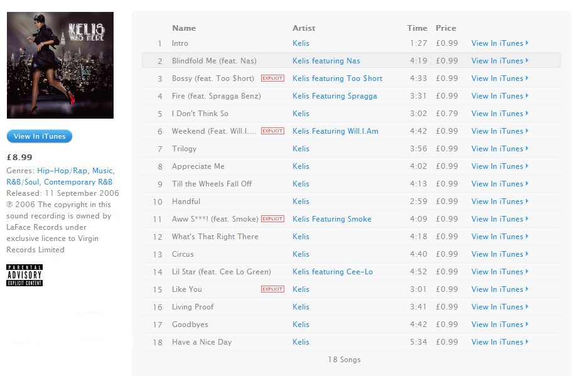Open the Contemporary R&B genre link

coord(78,182)
